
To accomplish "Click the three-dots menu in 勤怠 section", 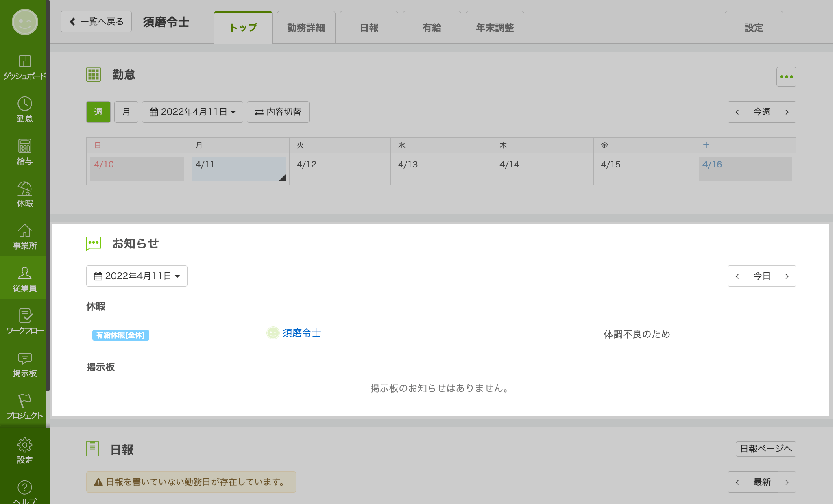I will [786, 77].
